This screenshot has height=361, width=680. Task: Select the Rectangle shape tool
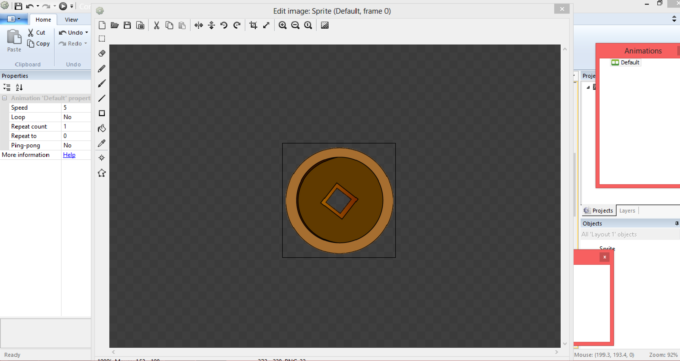tap(102, 113)
